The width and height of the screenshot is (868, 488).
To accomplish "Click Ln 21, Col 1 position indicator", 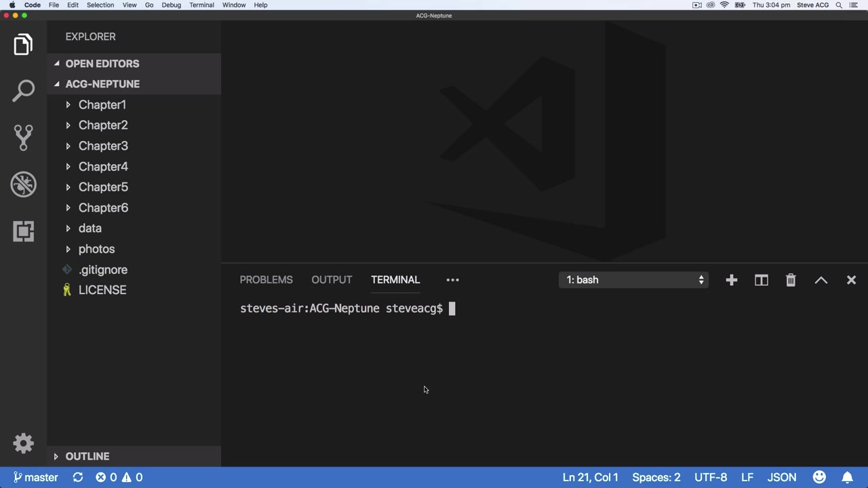I will (x=590, y=477).
